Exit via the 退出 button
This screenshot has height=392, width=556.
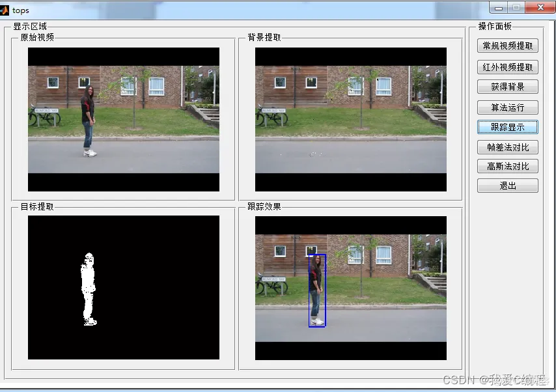tap(507, 186)
